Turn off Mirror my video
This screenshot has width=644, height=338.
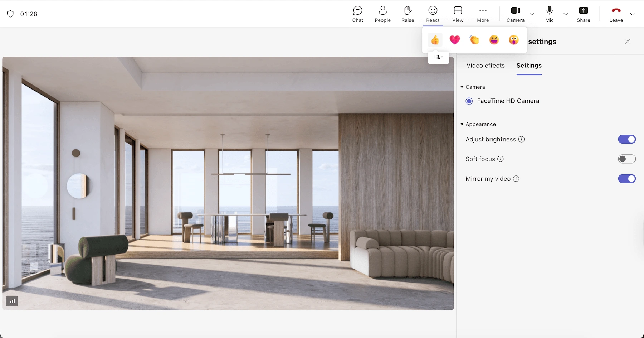click(626, 178)
